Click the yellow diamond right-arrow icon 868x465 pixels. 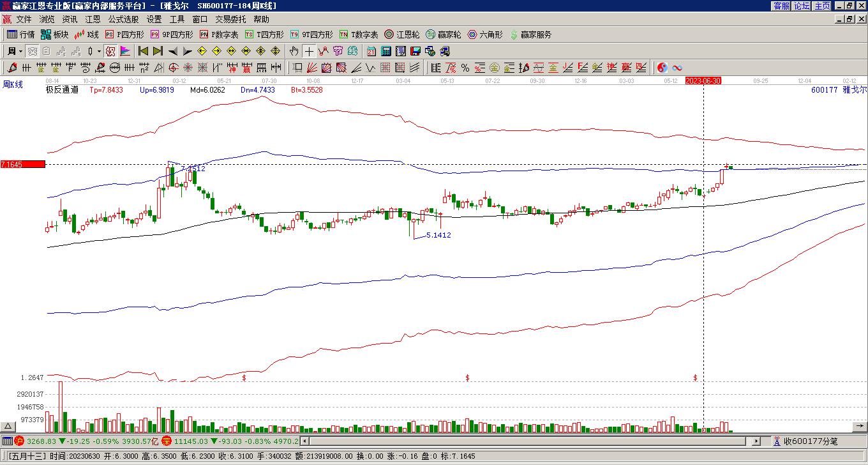click(217, 51)
